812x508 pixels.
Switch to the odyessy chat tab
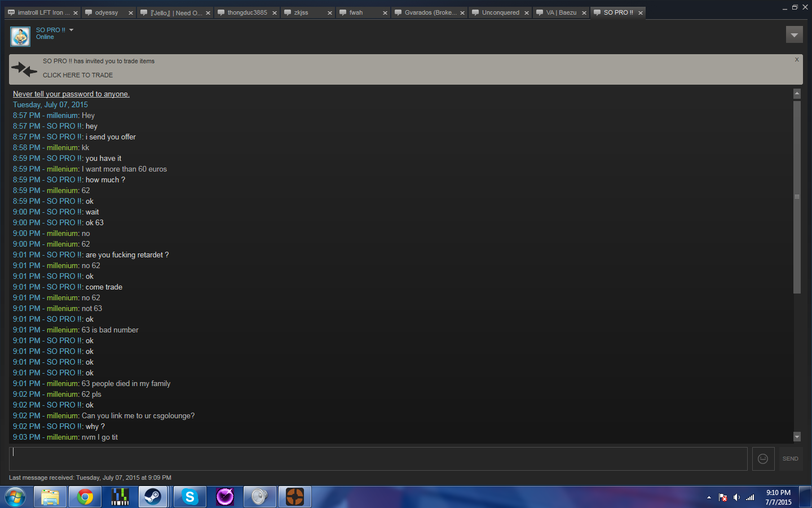(x=106, y=12)
